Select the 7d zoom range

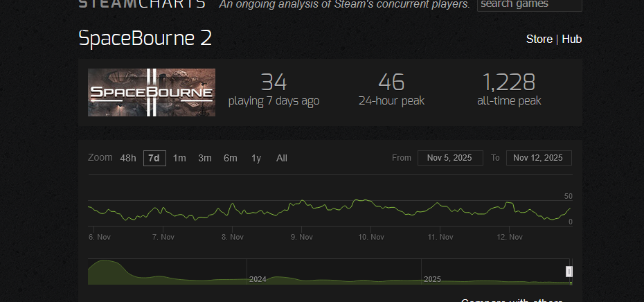click(x=154, y=158)
